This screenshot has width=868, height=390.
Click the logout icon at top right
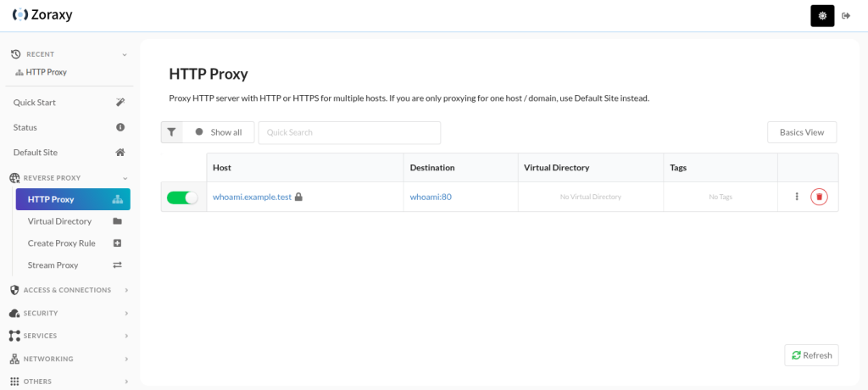tap(845, 15)
